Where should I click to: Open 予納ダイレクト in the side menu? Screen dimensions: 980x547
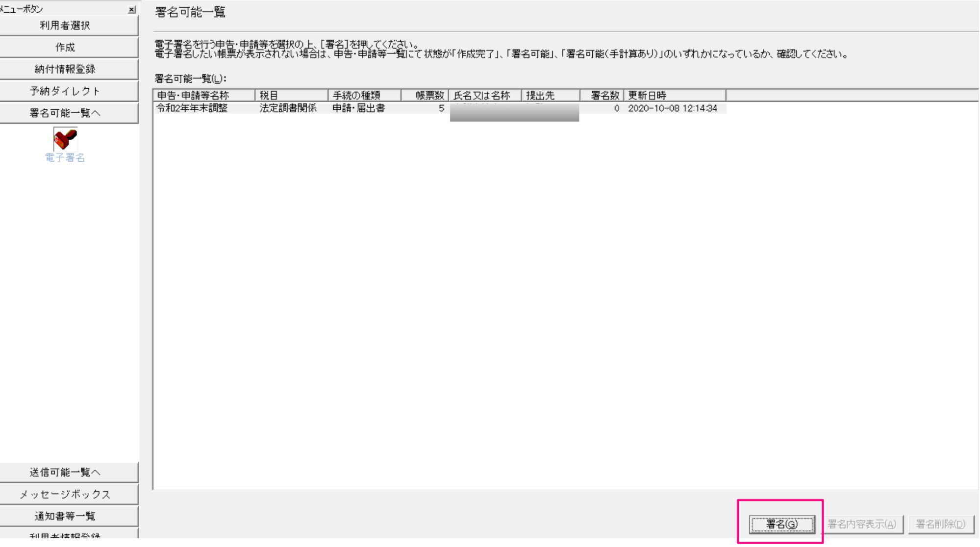[69, 91]
